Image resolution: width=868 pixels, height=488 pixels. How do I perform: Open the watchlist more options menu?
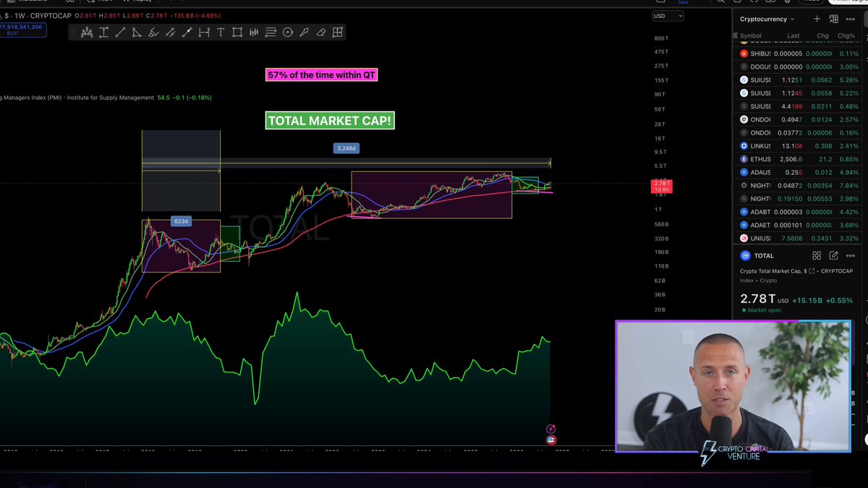(851, 19)
